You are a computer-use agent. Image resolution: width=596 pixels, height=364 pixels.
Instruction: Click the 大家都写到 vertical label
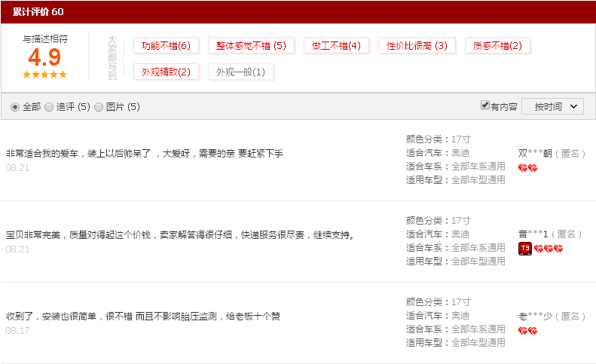(112, 58)
